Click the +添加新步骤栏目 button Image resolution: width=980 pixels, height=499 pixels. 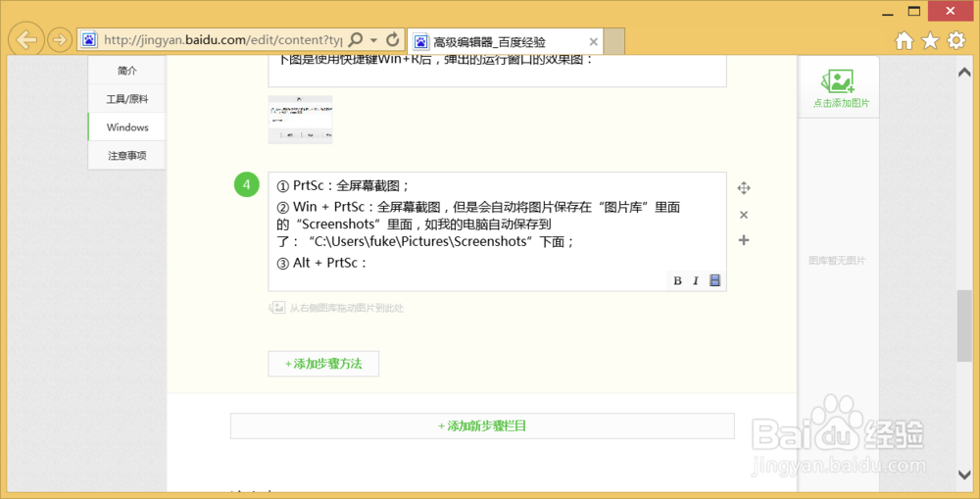(482, 425)
